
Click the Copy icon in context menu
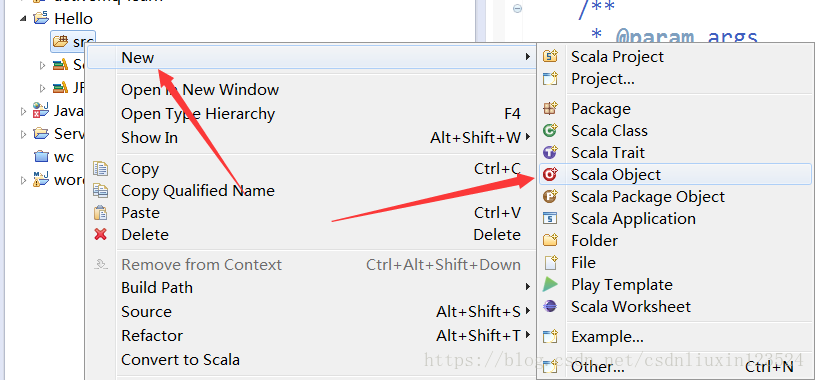tap(100, 168)
